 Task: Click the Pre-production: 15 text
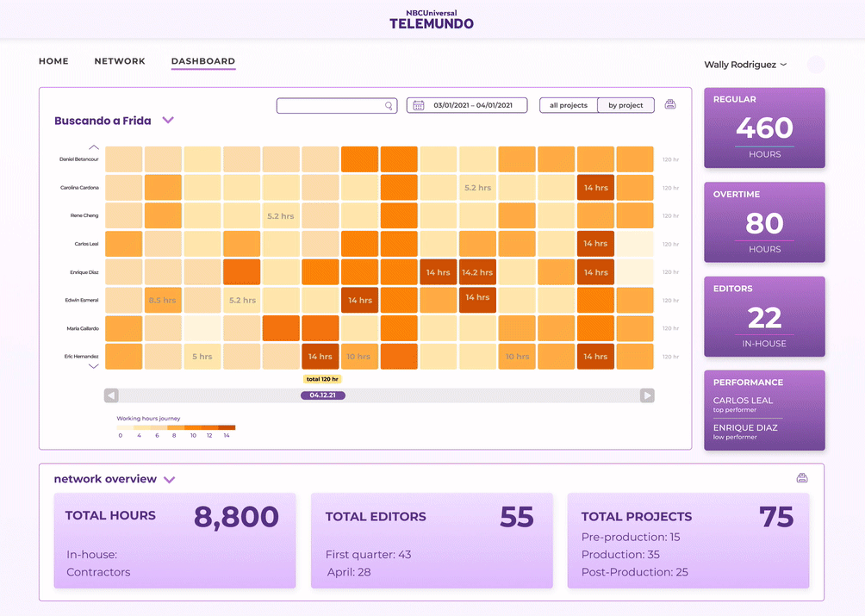(x=631, y=537)
